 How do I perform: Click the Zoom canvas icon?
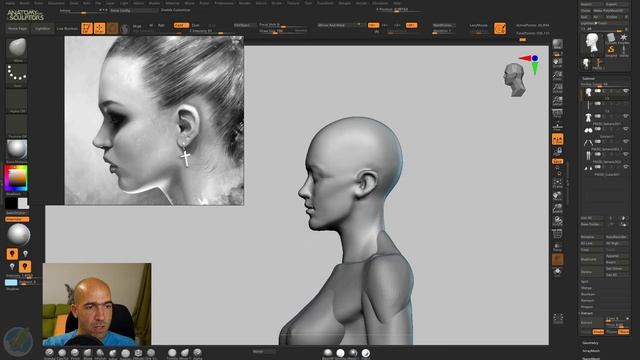click(x=558, y=76)
